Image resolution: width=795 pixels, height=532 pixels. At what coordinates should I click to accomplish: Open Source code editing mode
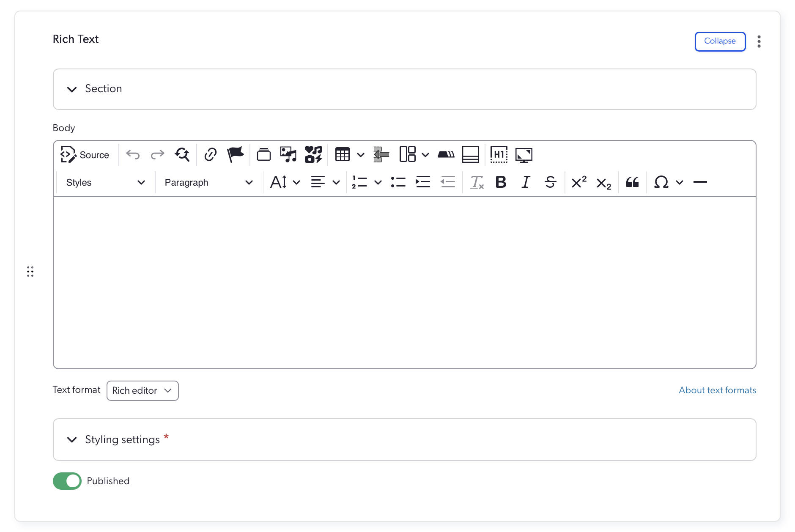tap(85, 155)
